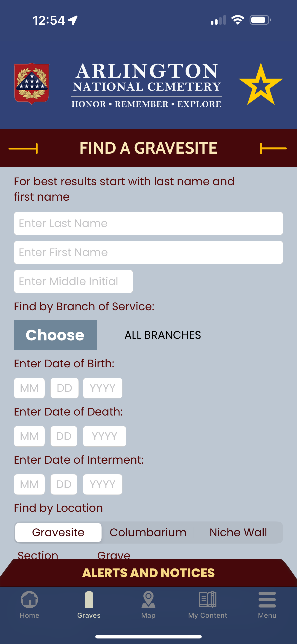Viewport: 297px width, 644px height.
Task: Click the Enter First Name field
Action: tap(148, 252)
